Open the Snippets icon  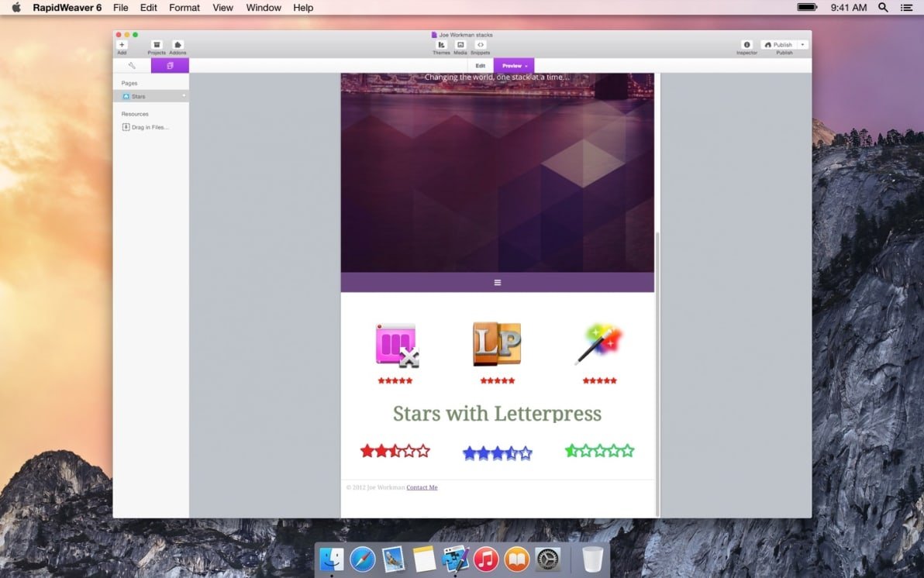coord(480,45)
